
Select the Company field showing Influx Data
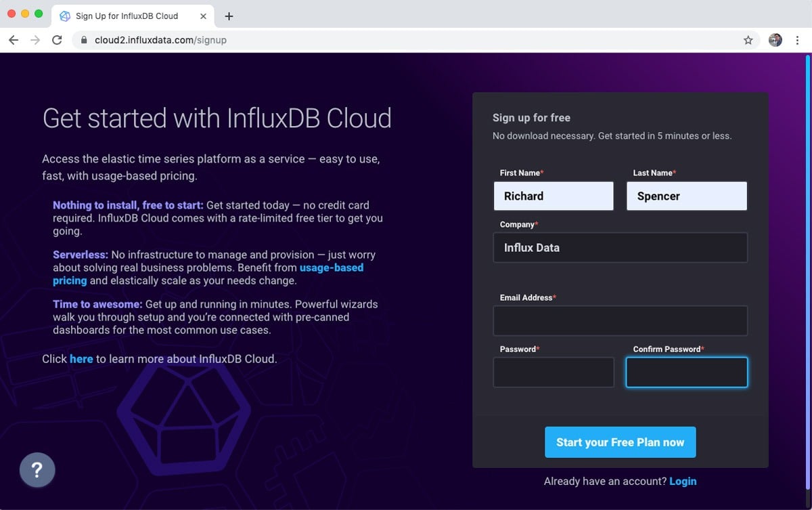[620, 247]
